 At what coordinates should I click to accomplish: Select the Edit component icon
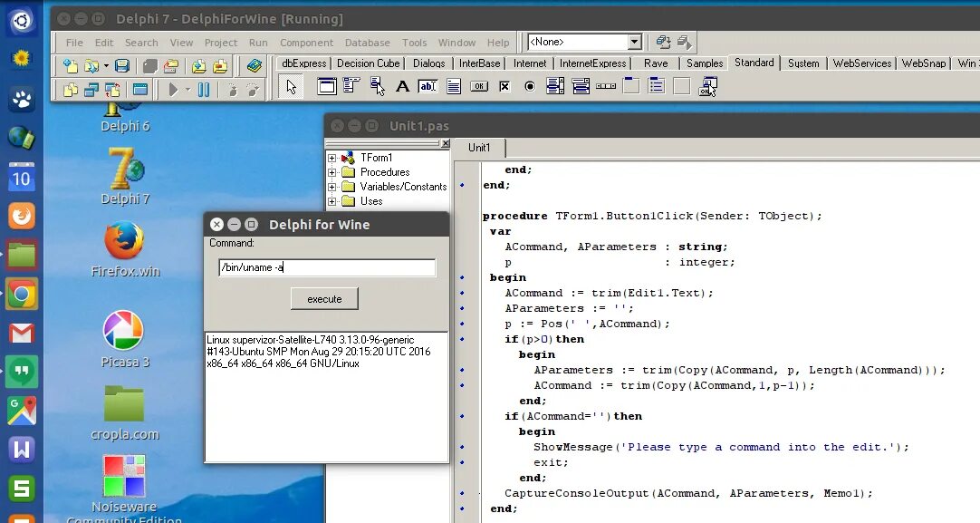[x=428, y=86]
